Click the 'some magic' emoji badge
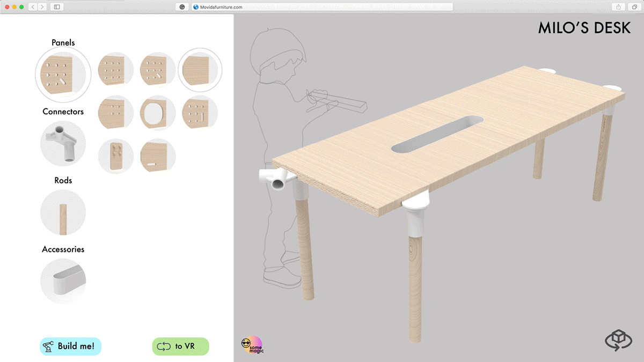This screenshot has width=644, height=362. (252, 344)
